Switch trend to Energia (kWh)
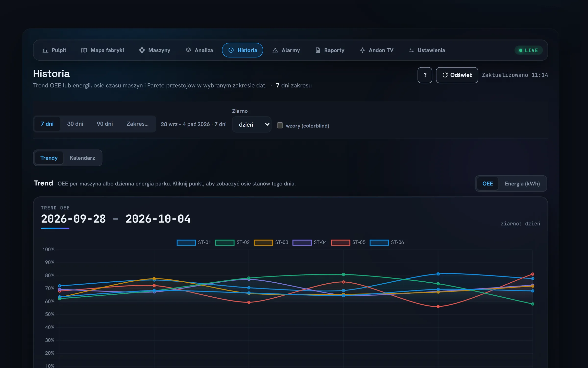 [522, 184]
